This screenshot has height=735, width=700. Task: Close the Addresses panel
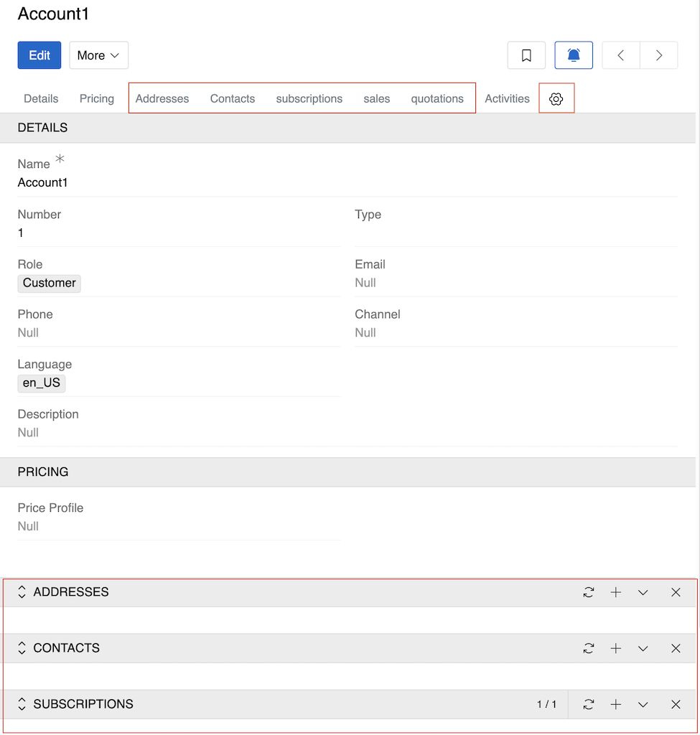(x=675, y=592)
